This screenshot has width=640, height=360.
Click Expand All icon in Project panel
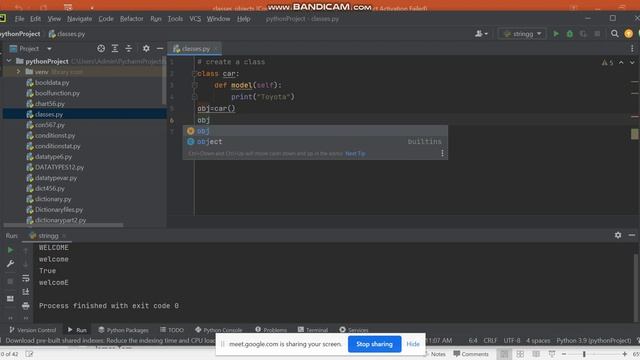pos(115,49)
